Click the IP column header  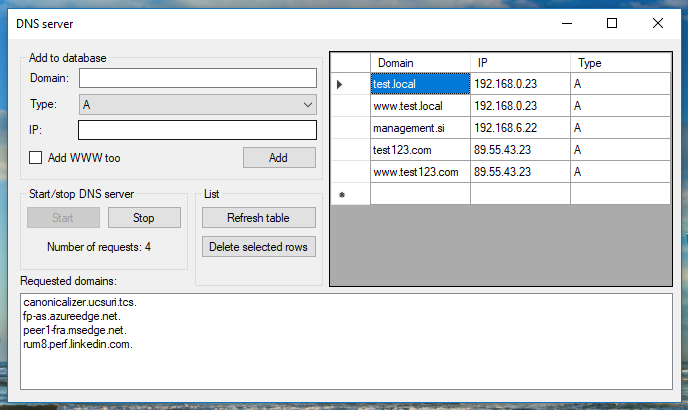tap(520, 63)
